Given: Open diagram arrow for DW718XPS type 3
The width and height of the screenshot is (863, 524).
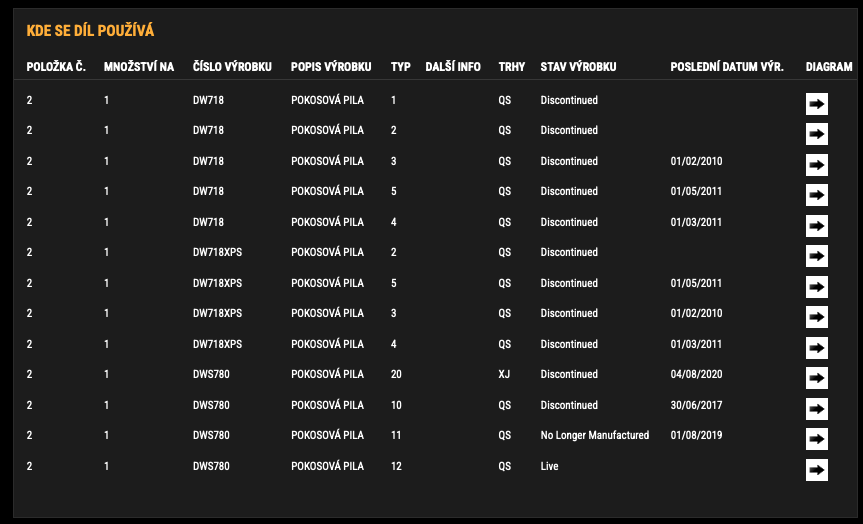Looking at the screenshot, I should (x=817, y=317).
